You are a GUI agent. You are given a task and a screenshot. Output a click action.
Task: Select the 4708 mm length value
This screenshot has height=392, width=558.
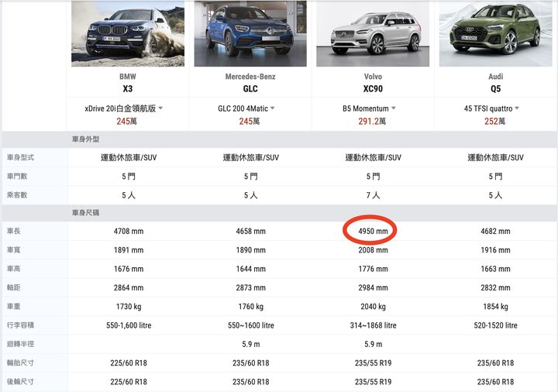pyautogui.click(x=129, y=231)
